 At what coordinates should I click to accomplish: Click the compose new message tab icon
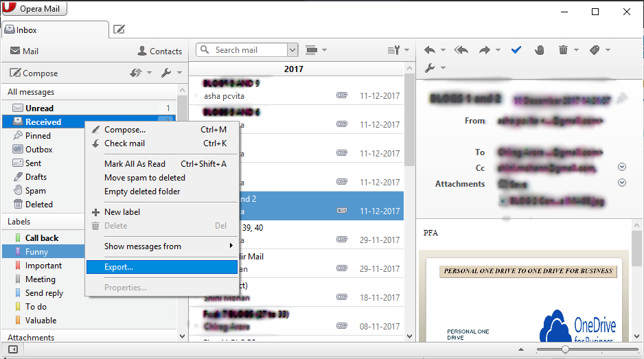119,30
